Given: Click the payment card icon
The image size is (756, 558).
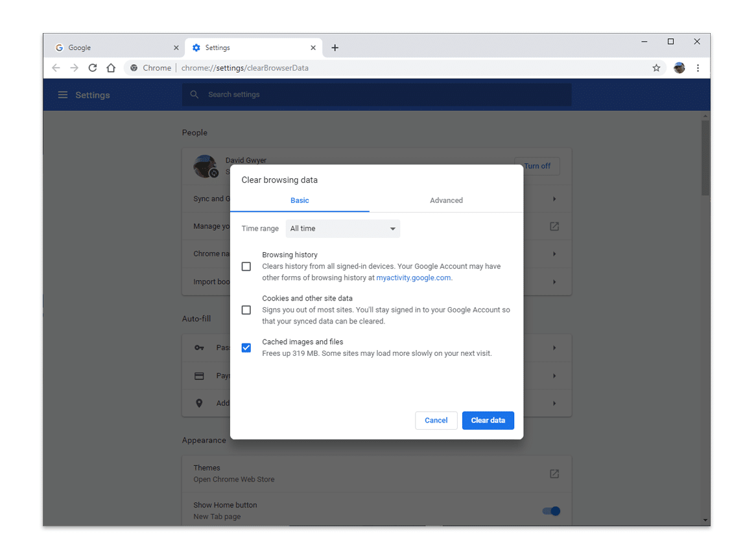Looking at the screenshot, I should [199, 375].
